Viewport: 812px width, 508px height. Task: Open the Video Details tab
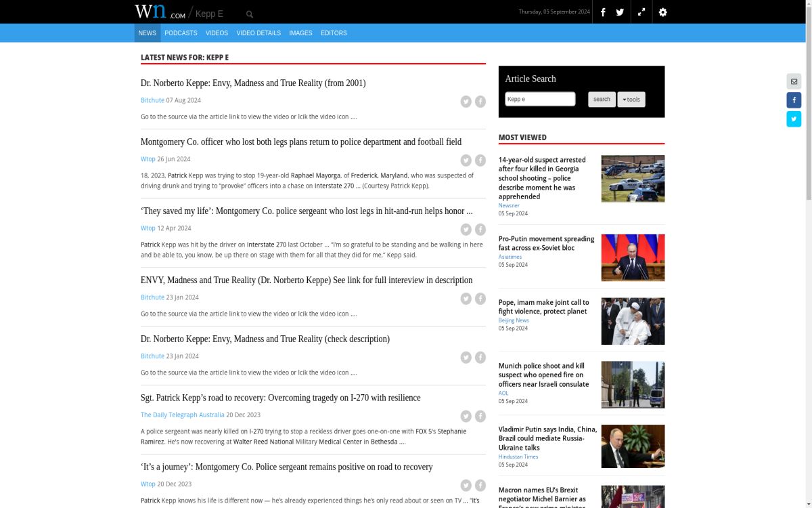(258, 33)
